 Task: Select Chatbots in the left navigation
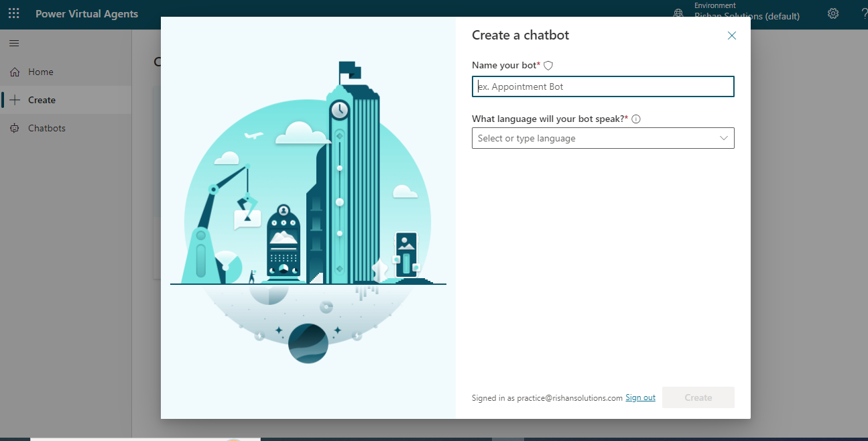pyautogui.click(x=47, y=128)
